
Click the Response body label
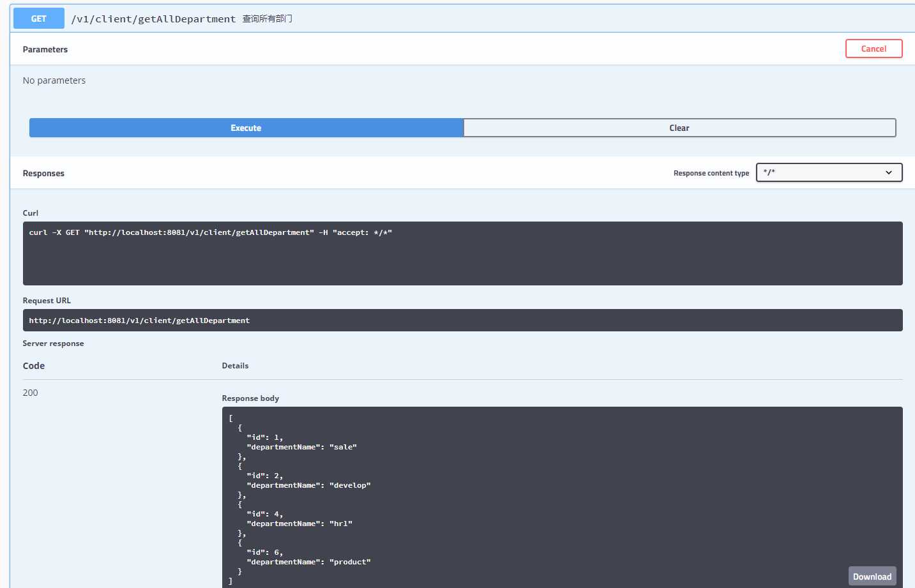[x=250, y=398]
